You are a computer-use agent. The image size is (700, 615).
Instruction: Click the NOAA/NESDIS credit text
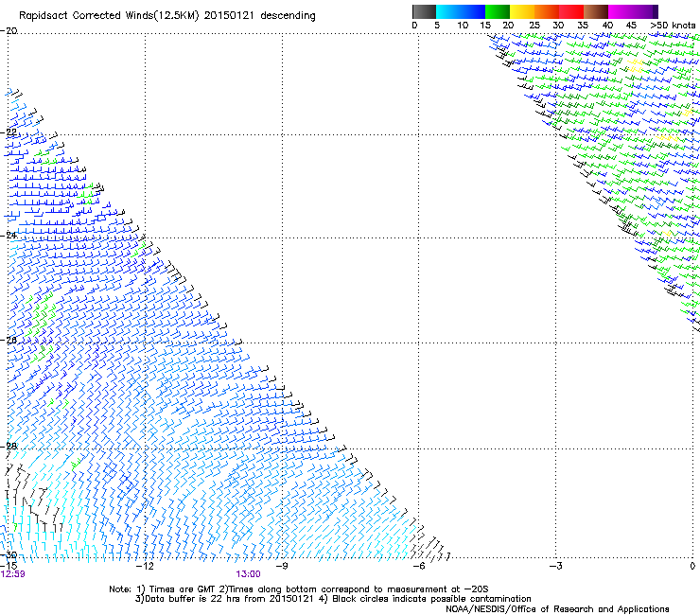(557, 609)
